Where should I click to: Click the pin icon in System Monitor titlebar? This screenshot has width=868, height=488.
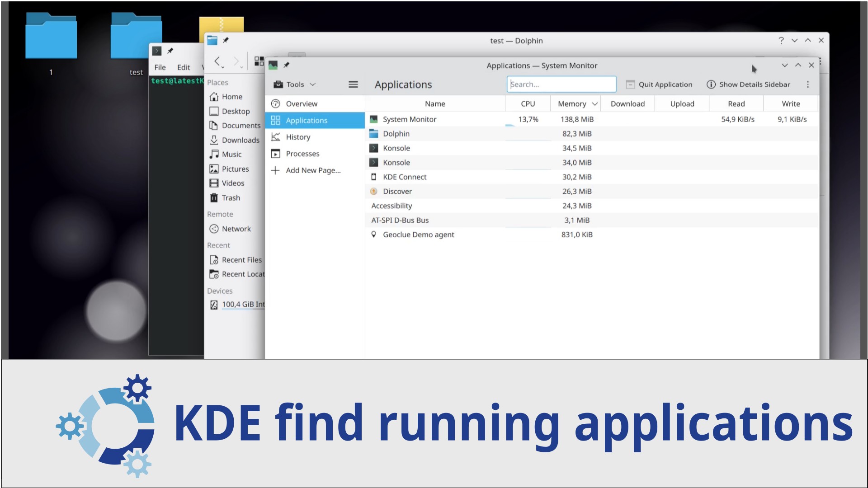(286, 66)
